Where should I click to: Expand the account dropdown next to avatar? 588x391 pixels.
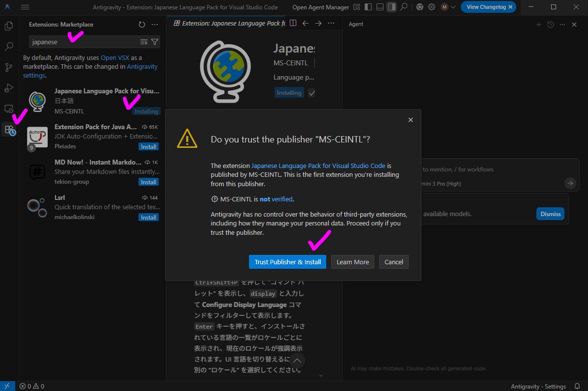[452, 7]
